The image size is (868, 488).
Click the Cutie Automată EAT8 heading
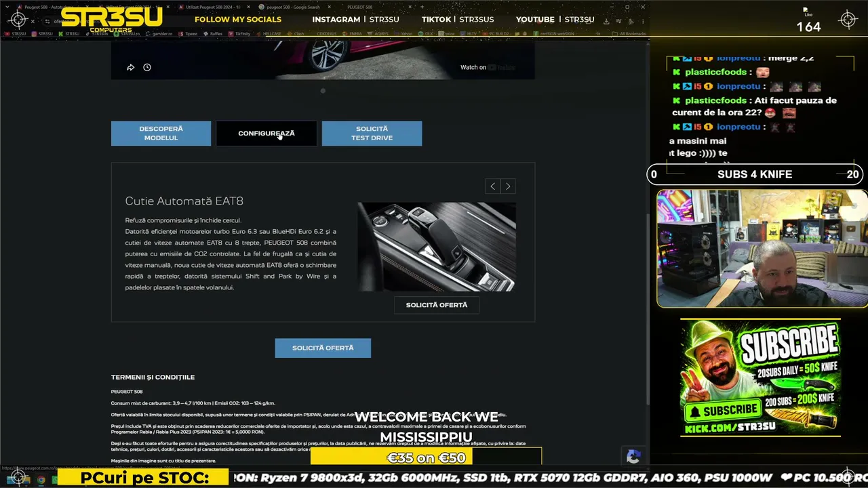coord(184,201)
